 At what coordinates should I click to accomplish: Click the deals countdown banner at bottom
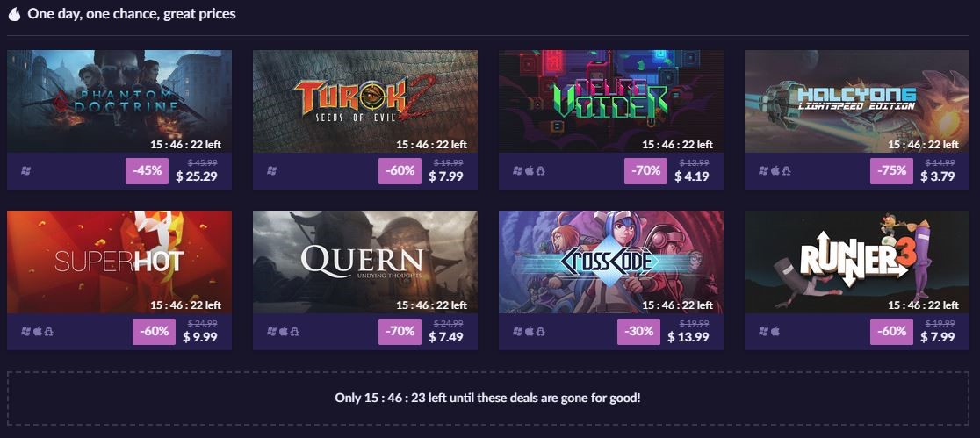(487, 398)
